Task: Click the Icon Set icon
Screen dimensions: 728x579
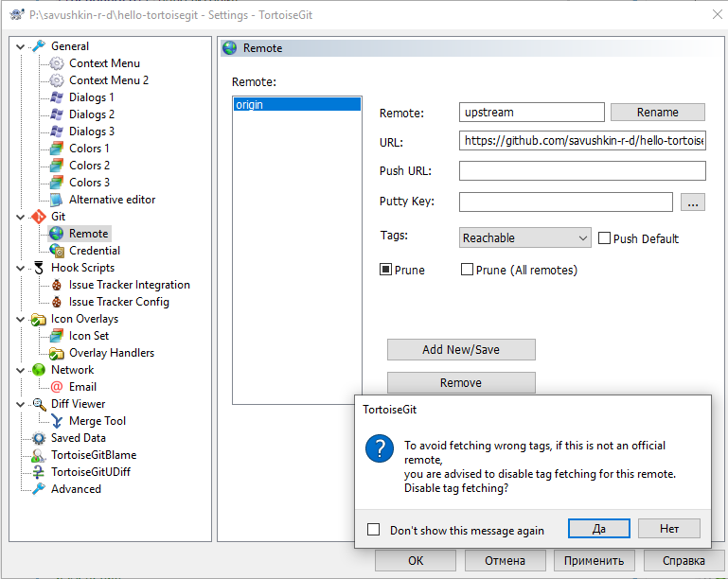Action: (x=57, y=336)
